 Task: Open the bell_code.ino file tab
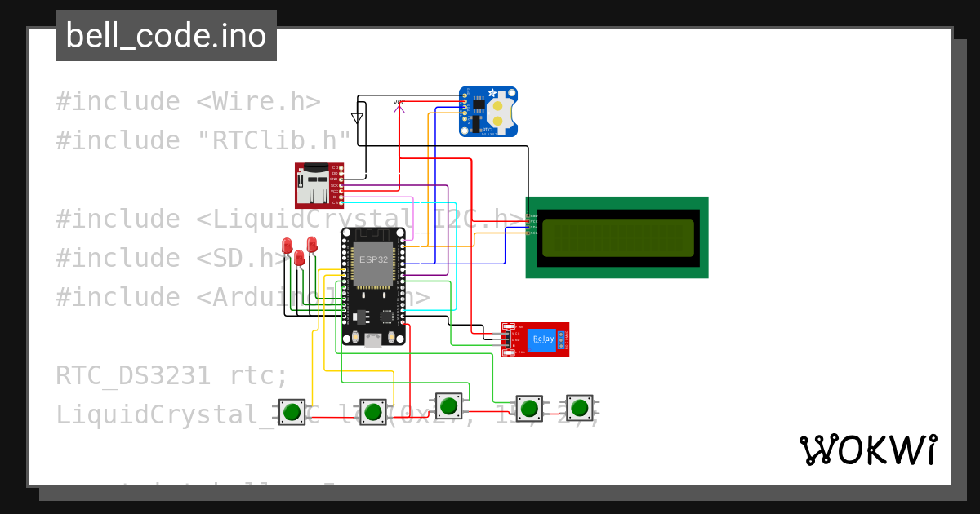pyautogui.click(x=166, y=36)
